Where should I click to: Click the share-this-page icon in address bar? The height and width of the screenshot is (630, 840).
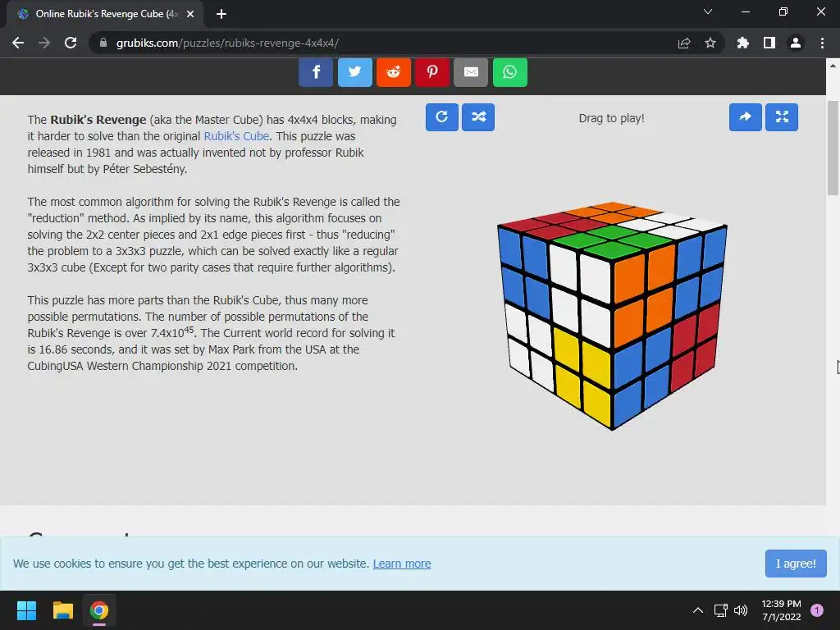(684, 43)
